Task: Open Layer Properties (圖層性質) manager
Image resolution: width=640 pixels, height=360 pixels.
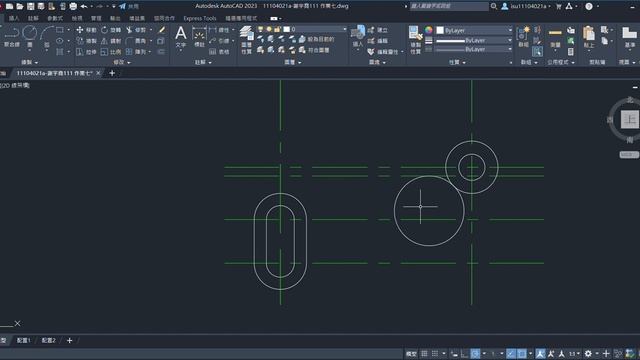Action: tap(246, 40)
